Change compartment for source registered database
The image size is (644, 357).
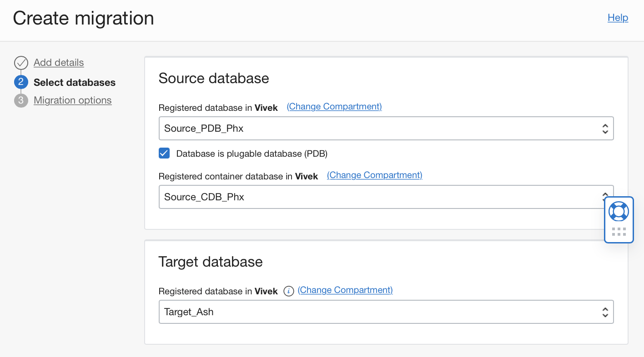(334, 107)
